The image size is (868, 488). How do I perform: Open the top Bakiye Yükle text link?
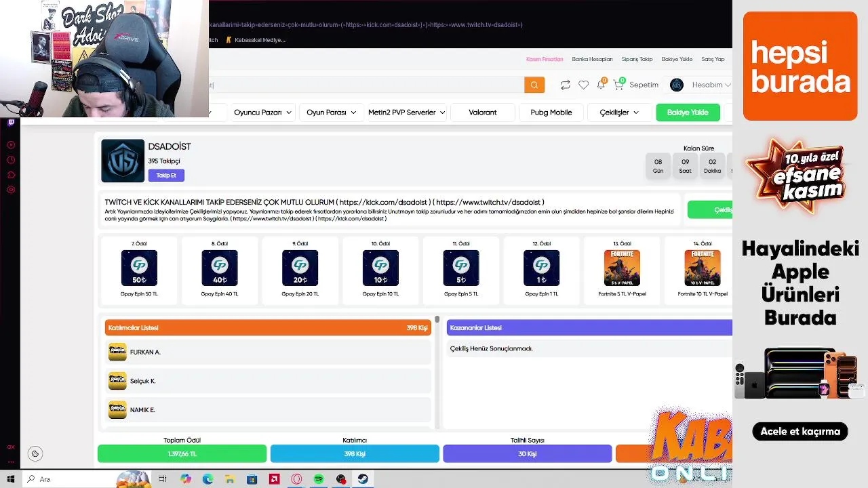[677, 59]
